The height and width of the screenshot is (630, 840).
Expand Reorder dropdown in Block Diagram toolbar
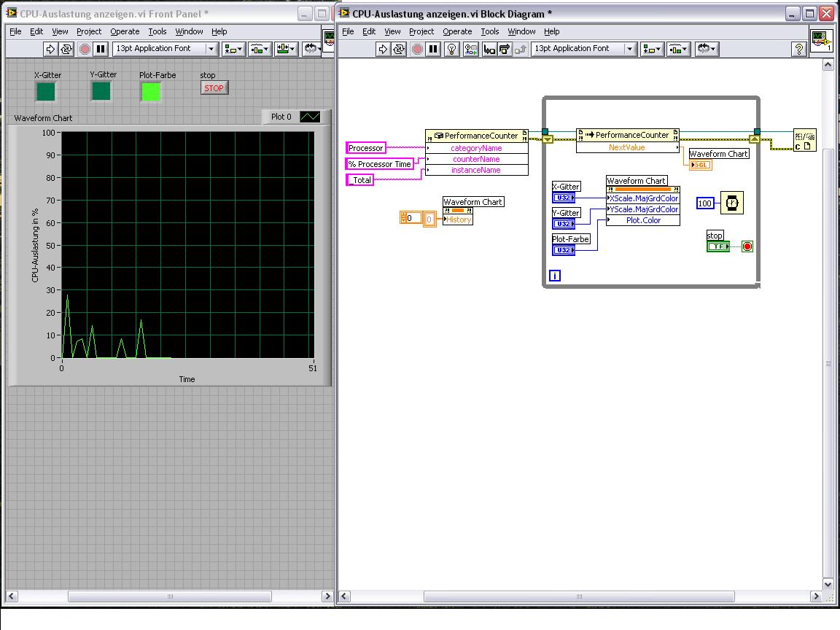(707, 49)
